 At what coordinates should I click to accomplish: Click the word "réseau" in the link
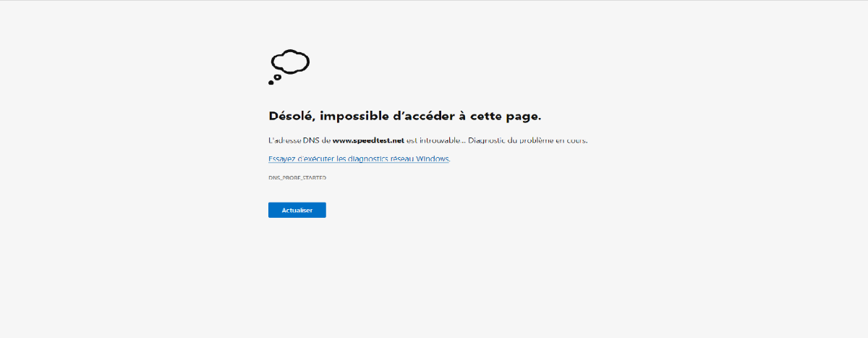pyautogui.click(x=400, y=159)
